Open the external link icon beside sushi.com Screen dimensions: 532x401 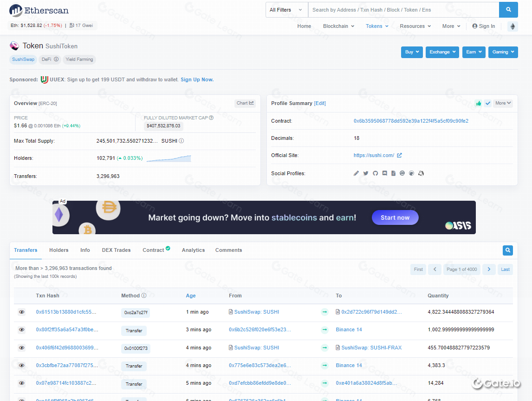click(x=399, y=156)
